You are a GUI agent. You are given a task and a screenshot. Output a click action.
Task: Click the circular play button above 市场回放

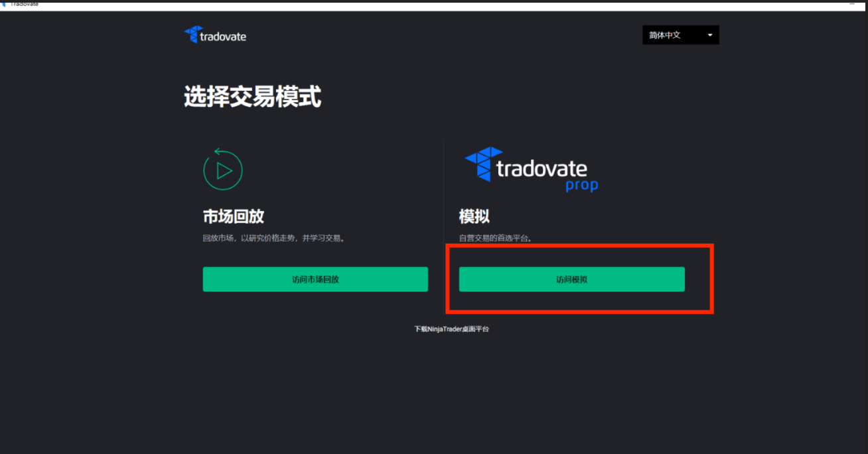click(x=223, y=169)
